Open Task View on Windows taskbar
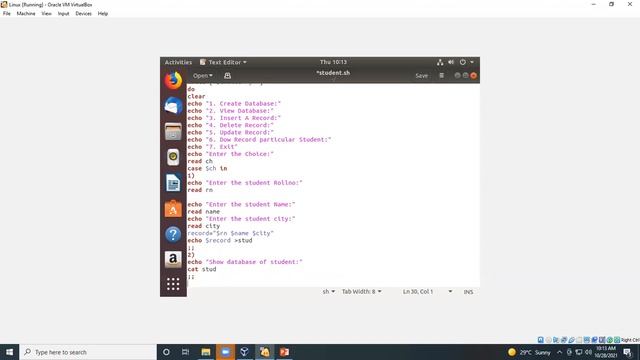 click(x=185, y=352)
